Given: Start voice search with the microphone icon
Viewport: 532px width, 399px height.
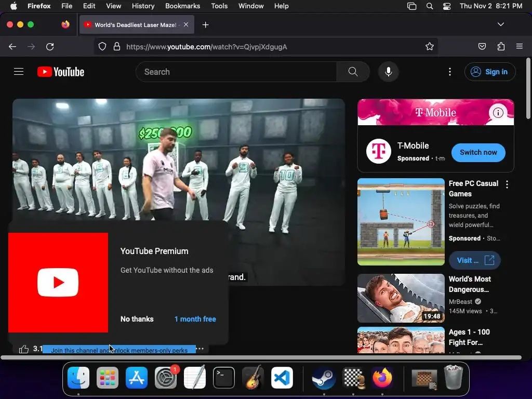Looking at the screenshot, I should point(389,72).
